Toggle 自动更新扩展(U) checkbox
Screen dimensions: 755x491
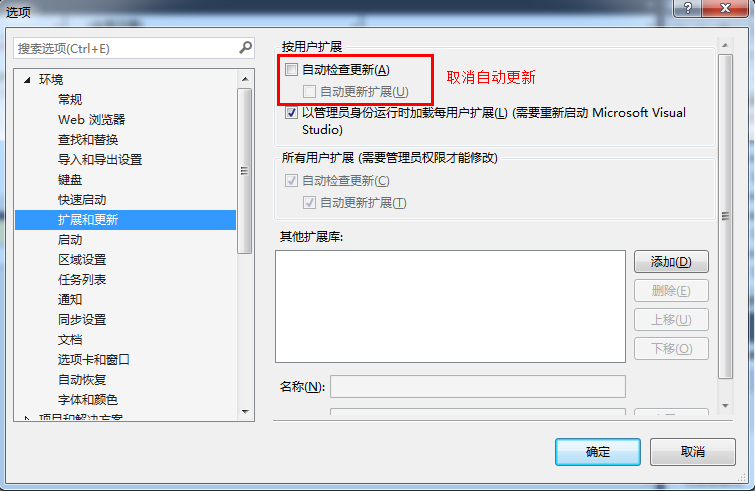[309, 91]
